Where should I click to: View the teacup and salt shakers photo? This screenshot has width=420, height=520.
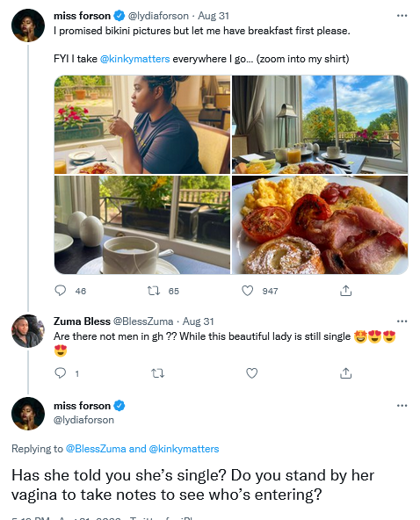click(x=142, y=225)
